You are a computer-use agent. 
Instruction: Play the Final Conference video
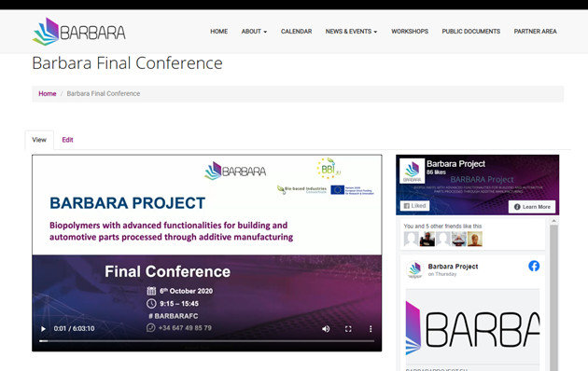(x=43, y=329)
